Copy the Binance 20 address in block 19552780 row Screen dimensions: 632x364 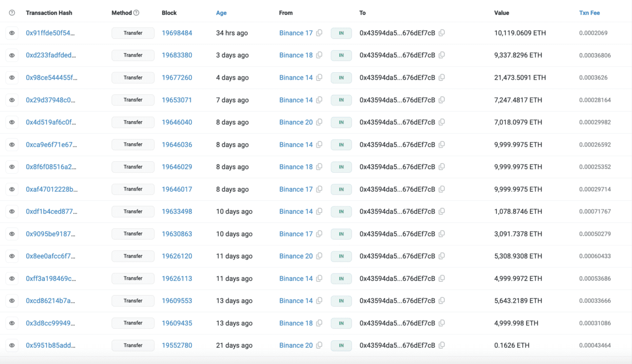tap(319, 346)
